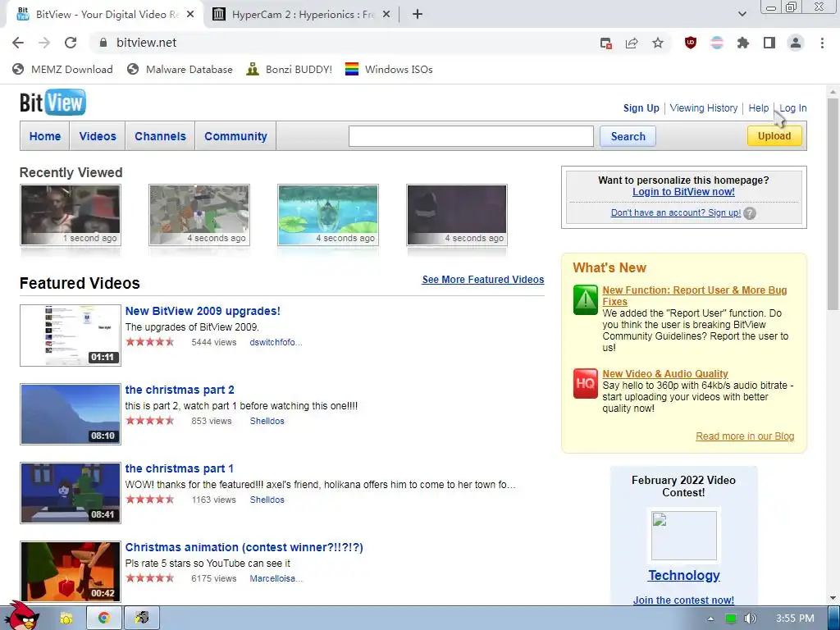Open the Malware Database bookmark
Image resolution: width=840 pixels, height=630 pixels.
[x=180, y=69]
